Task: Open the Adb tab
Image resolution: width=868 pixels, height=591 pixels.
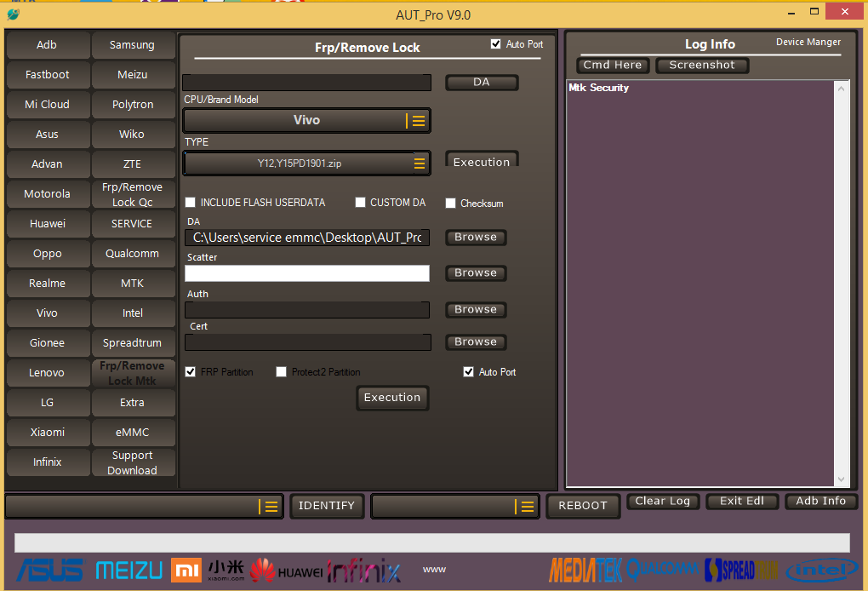Action: pos(48,45)
